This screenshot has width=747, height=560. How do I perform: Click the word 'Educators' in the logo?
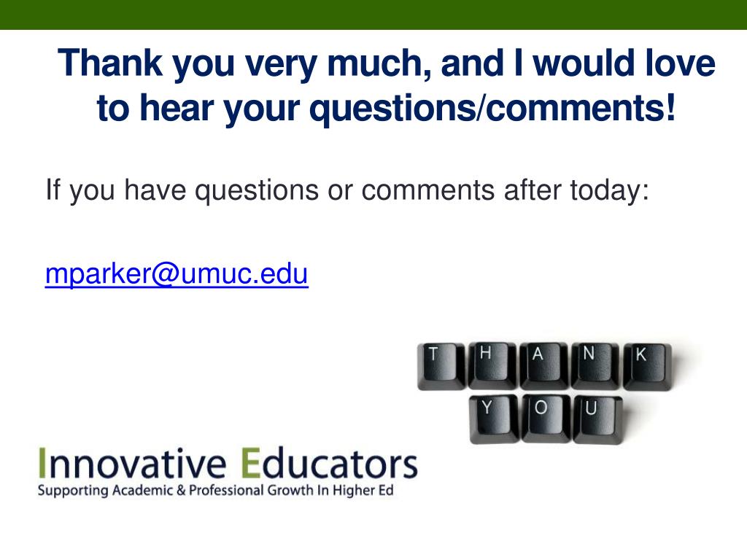(330, 463)
